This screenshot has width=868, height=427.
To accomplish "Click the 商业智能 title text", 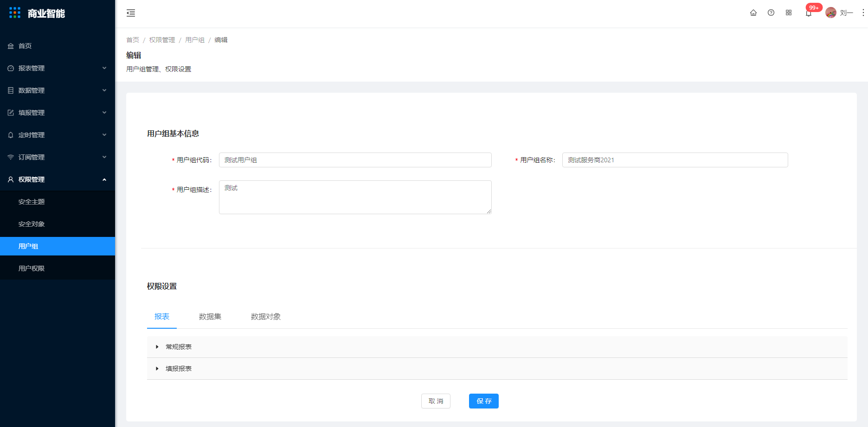I will click(46, 13).
